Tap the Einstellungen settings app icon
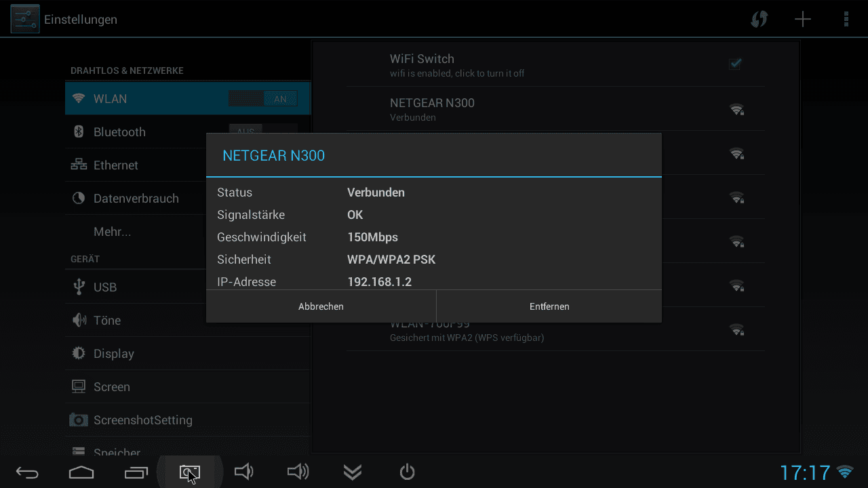The height and width of the screenshot is (488, 868). point(25,19)
